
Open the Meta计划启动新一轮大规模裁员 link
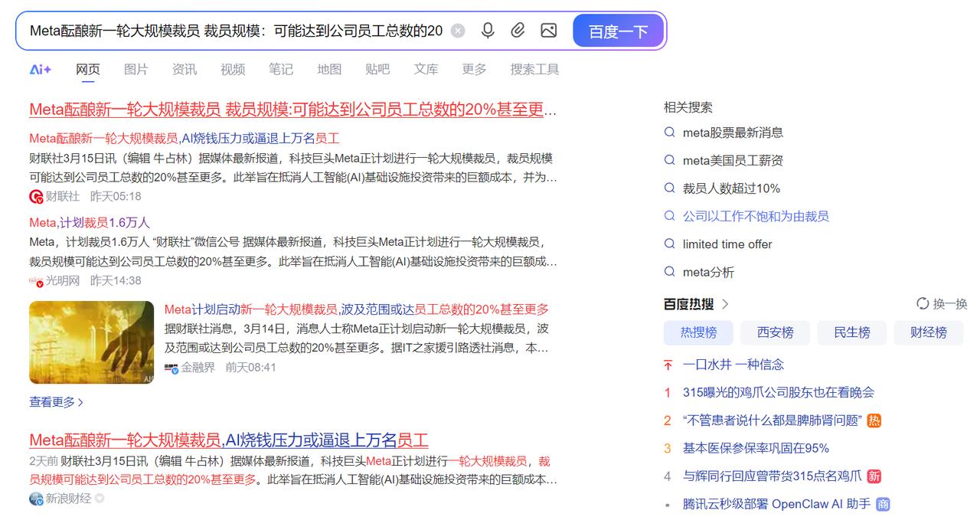pos(357,309)
